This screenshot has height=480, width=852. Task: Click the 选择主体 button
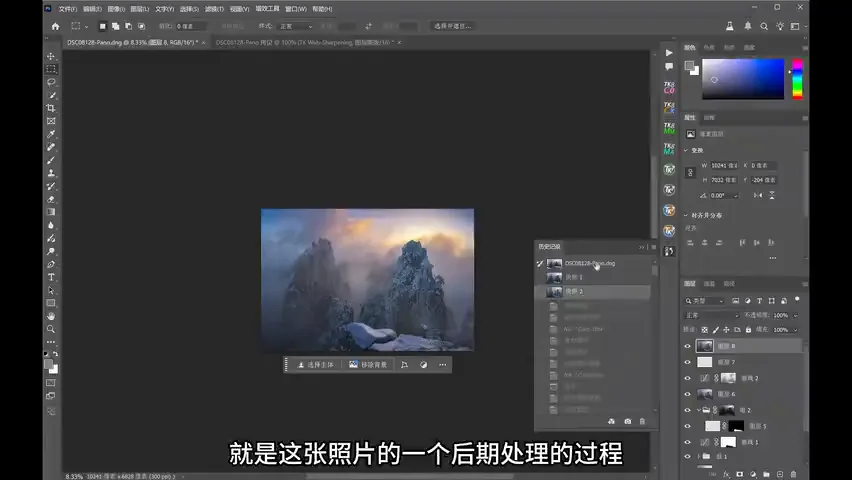316,365
